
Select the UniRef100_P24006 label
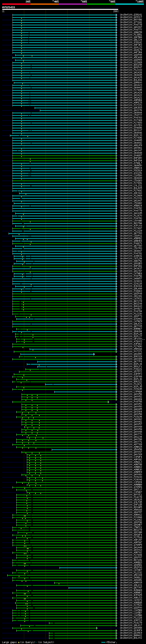[131, 480]
